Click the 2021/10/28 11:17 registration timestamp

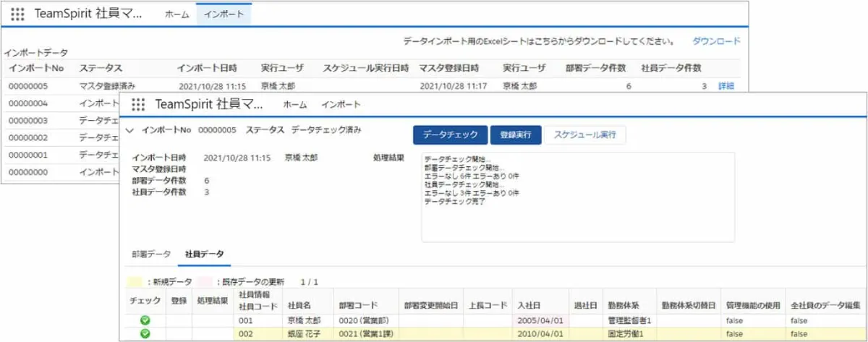click(453, 86)
